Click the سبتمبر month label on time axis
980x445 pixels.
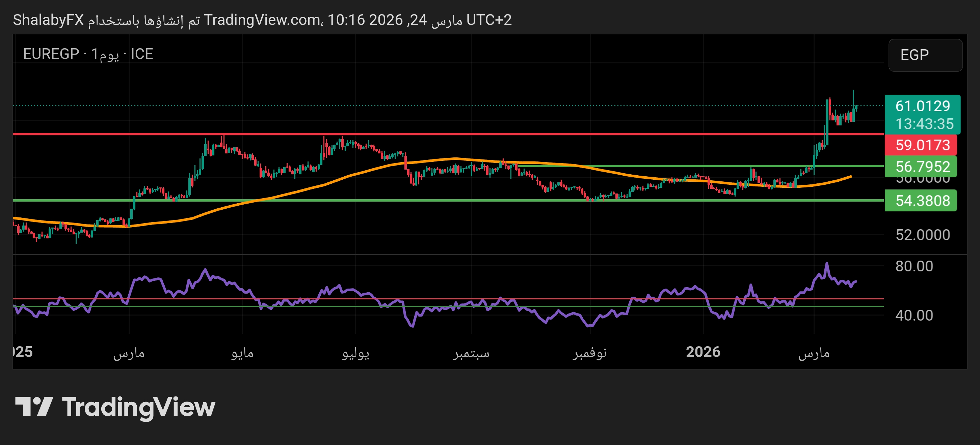coord(471,353)
